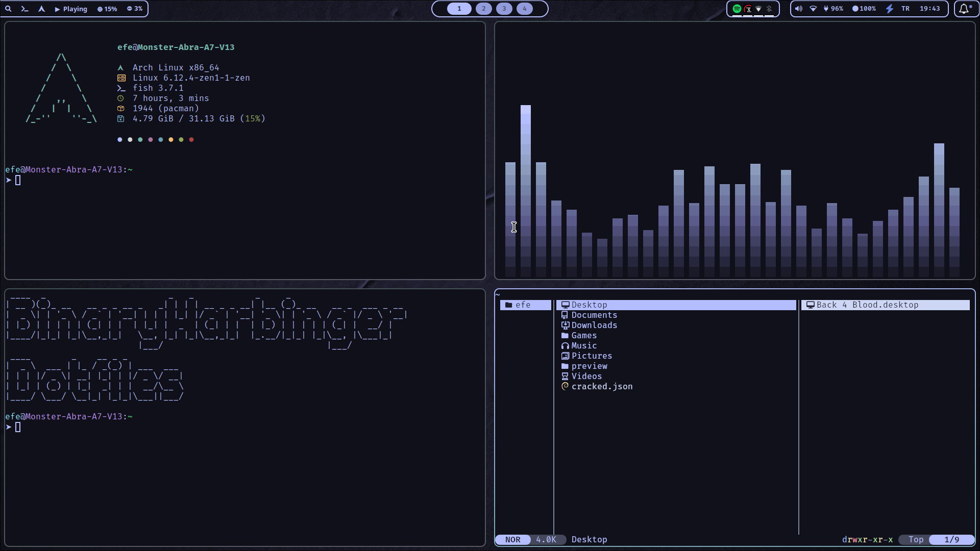Open the battery 96% indicator
Image resolution: width=980 pixels, height=551 pixels.
pos(832,9)
